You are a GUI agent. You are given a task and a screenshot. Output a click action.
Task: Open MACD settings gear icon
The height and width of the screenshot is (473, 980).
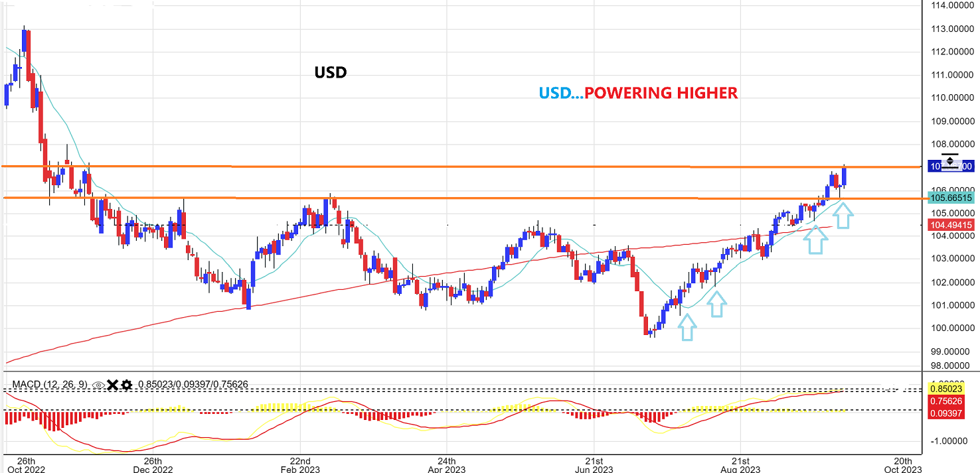tap(126, 385)
